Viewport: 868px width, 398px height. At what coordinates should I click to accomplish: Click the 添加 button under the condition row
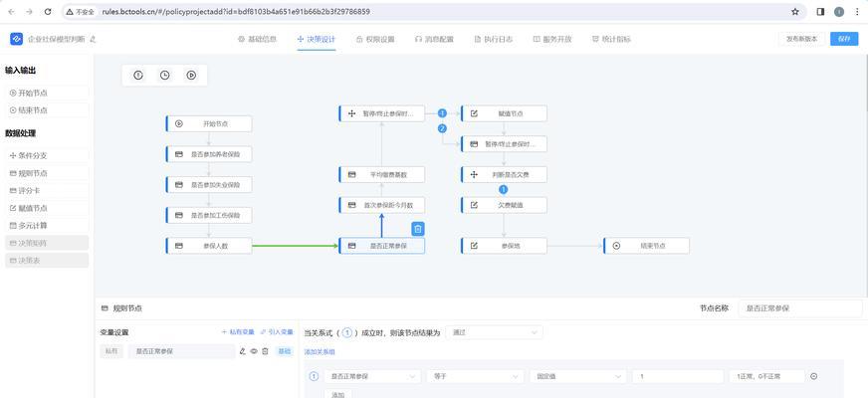(337, 394)
